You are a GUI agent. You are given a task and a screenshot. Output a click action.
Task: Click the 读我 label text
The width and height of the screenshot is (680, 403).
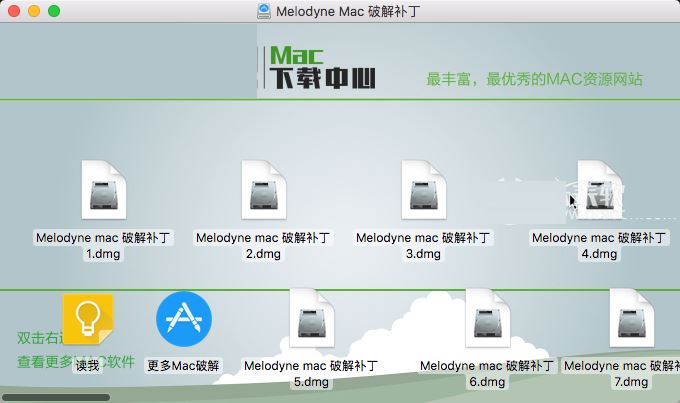[x=88, y=366]
